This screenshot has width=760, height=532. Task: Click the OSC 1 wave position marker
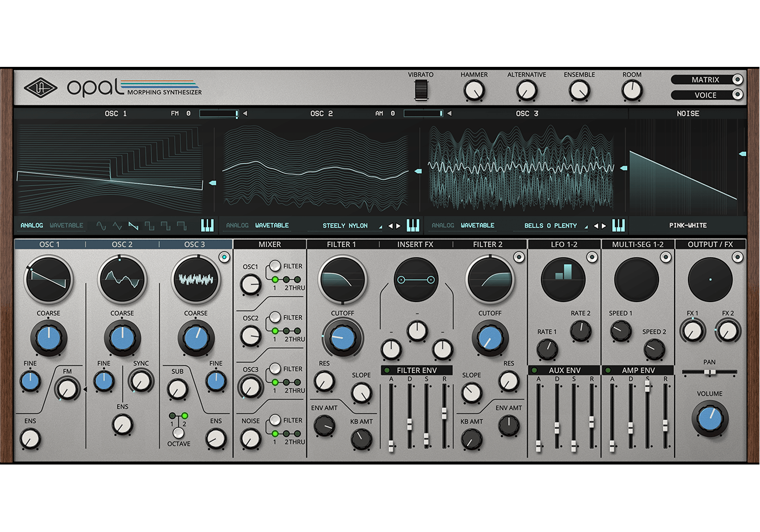[212, 183]
